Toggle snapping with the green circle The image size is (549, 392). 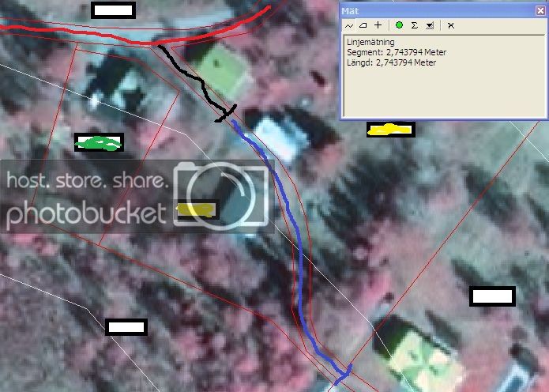coord(399,25)
